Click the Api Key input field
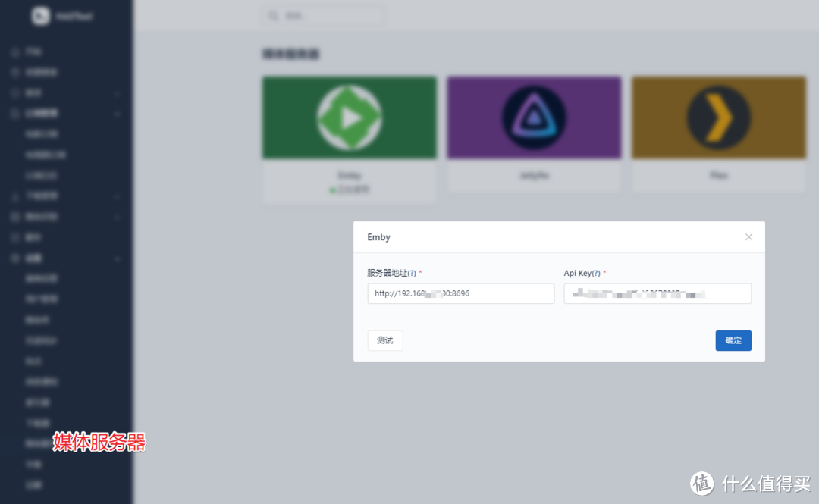The image size is (819, 504). [x=657, y=293]
